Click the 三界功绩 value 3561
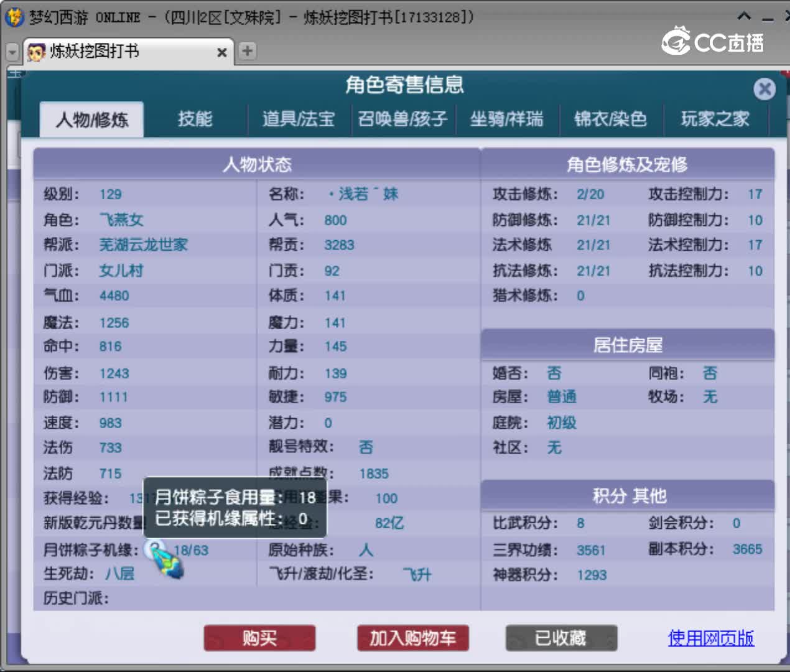Screen dimensions: 790x672 tap(591, 550)
